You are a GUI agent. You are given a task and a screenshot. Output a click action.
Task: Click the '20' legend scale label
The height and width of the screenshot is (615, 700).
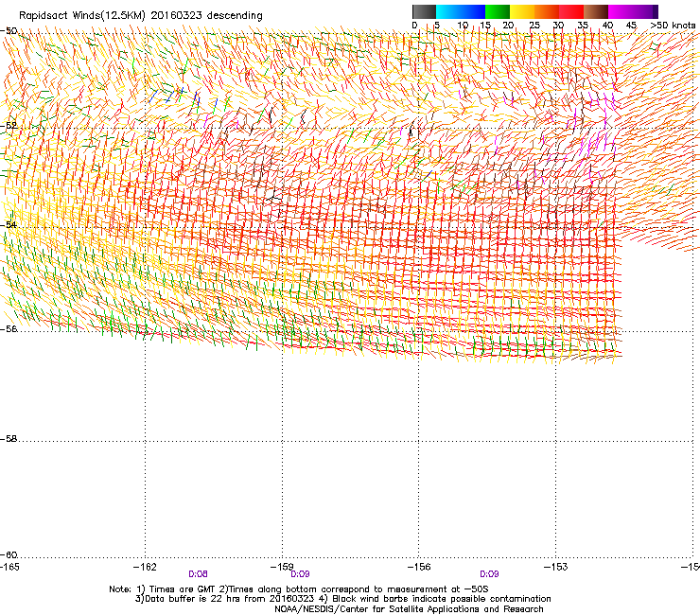(508, 26)
